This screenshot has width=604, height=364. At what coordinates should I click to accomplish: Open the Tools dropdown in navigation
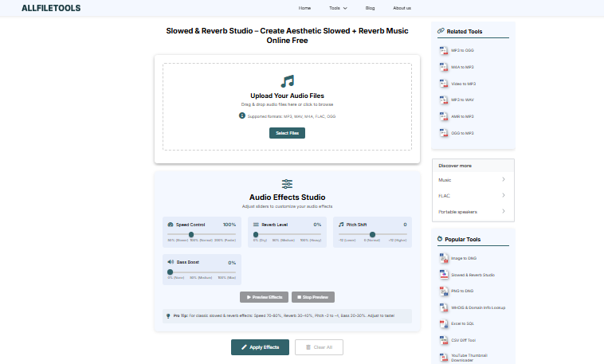[338, 8]
